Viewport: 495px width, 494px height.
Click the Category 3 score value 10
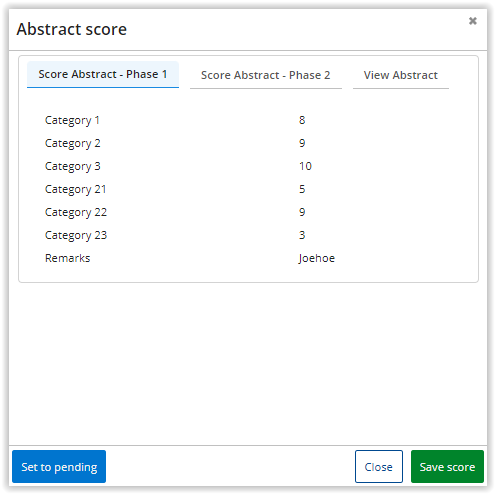click(x=305, y=166)
